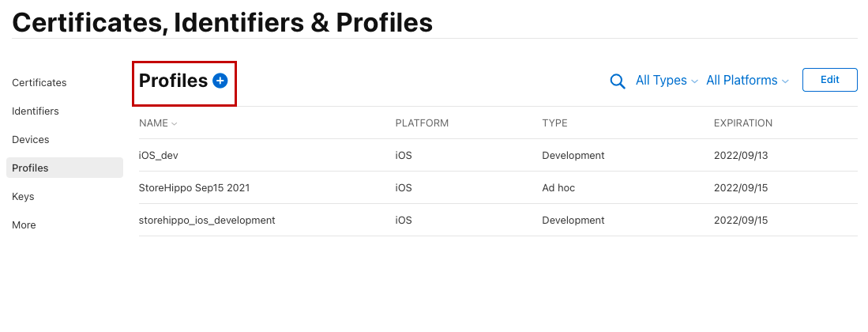Open Keys section in the sidebar

pyautogui.click(x=23, y=197)
